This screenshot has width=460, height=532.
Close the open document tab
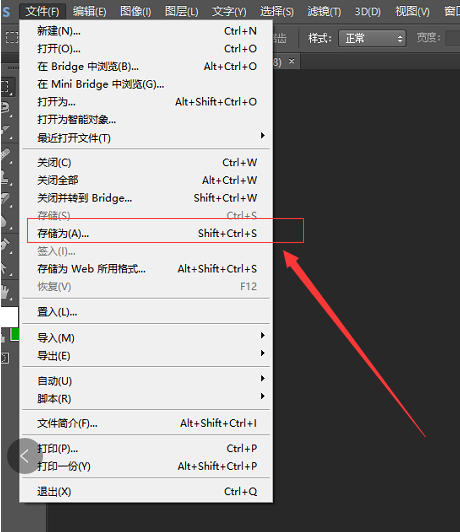click(x=291, y=61)
